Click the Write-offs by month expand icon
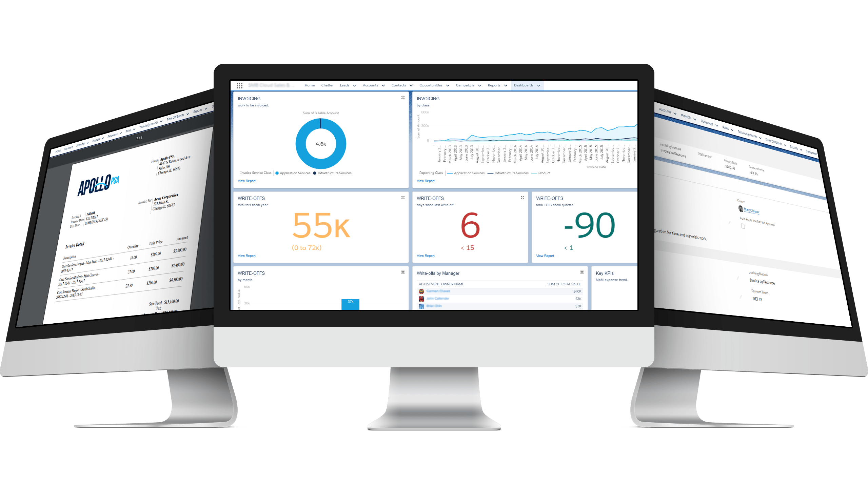 coord(402,273)
